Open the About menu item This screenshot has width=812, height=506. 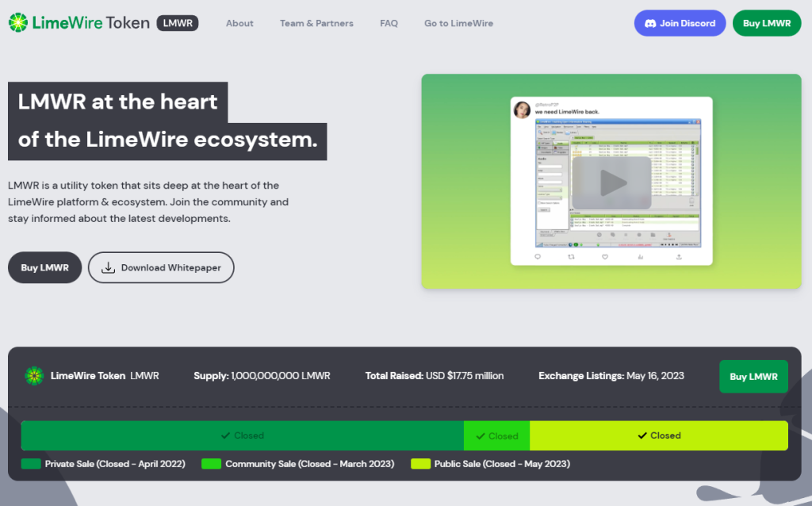[239, 23]
